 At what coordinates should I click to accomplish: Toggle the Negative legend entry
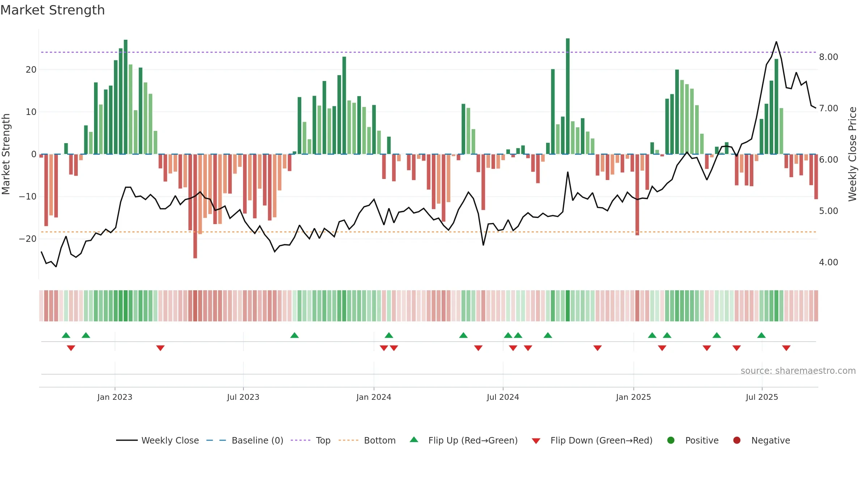[x=761, y=440]
